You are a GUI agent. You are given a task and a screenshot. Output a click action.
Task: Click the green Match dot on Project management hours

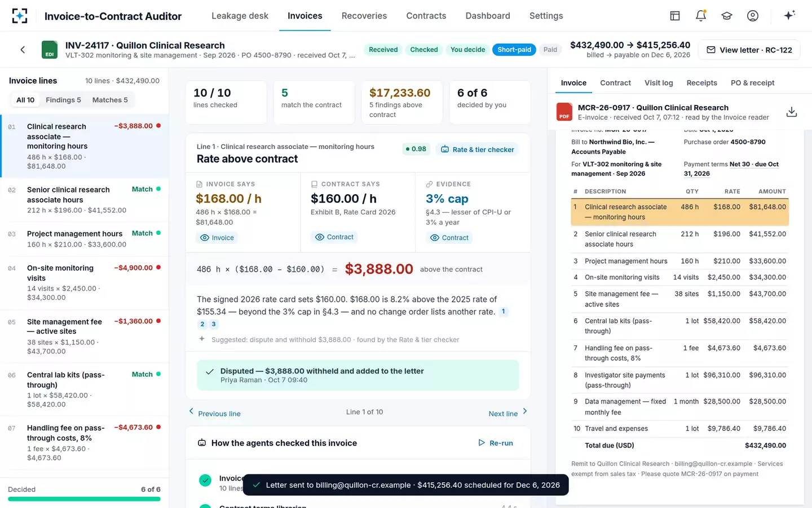point(158,233)
